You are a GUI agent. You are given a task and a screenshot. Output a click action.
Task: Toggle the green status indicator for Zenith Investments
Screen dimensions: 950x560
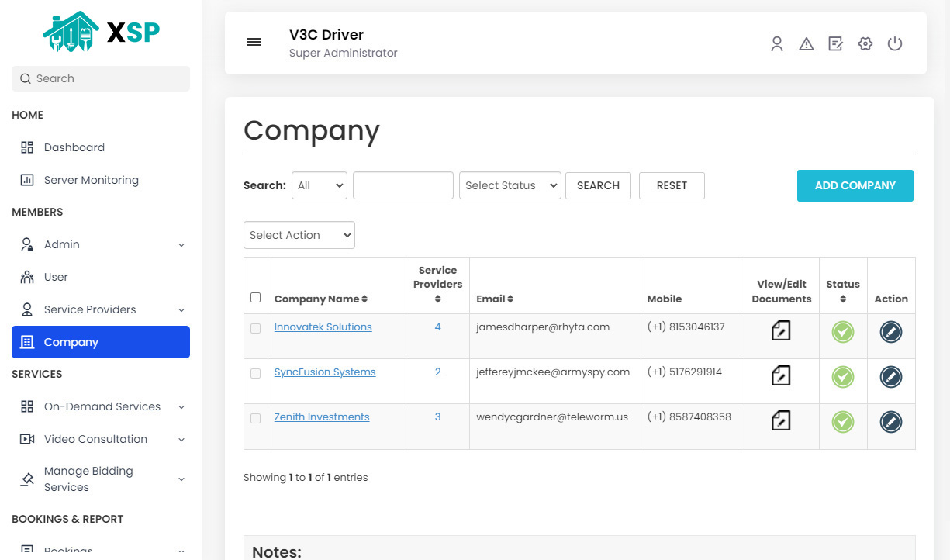pyautogui.click(x=843, y=422)
